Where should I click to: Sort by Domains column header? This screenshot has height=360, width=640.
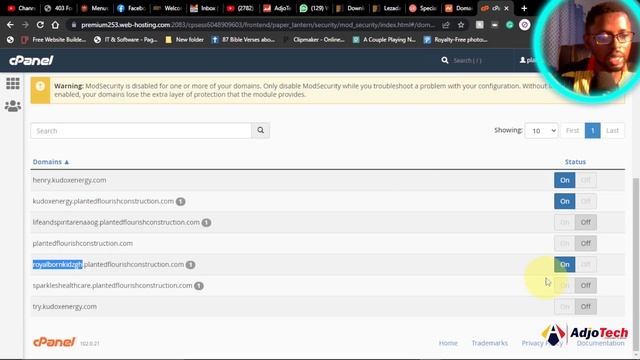pos(51,162)
